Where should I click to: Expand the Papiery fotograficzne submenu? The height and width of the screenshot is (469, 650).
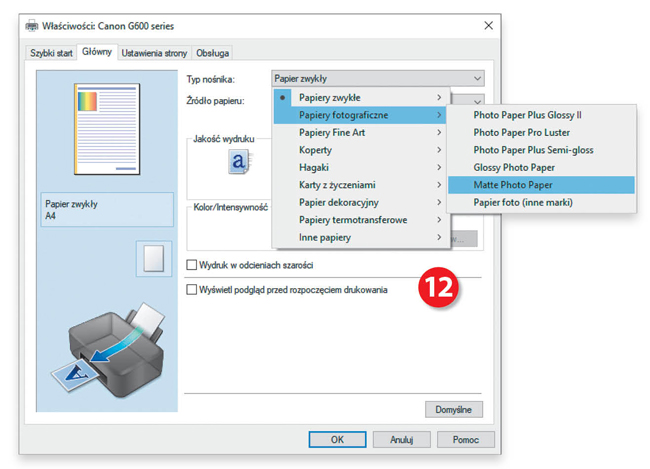pyautogui.click(x=360, y=115)
